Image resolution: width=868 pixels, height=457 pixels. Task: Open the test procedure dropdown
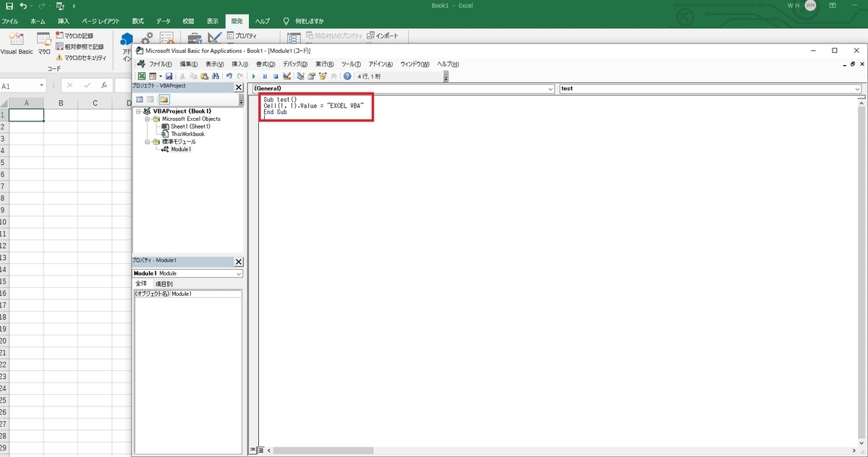click(x=857, y=88)
